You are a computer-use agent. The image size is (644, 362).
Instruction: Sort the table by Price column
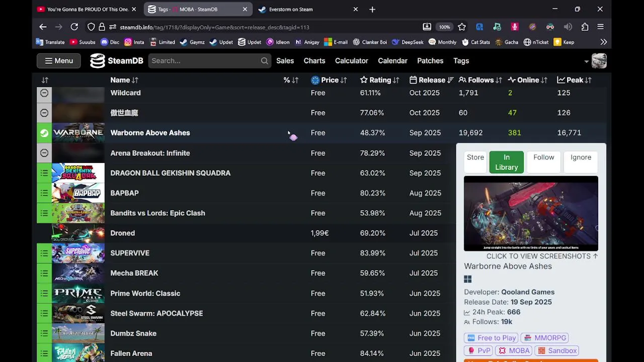[x=329, y=80]
